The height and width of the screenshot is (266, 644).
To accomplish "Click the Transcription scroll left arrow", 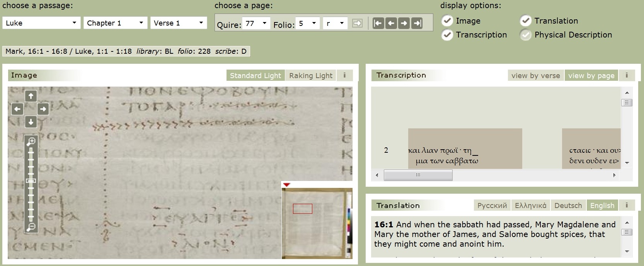I will pyautogui.click(x=377, y=175).
